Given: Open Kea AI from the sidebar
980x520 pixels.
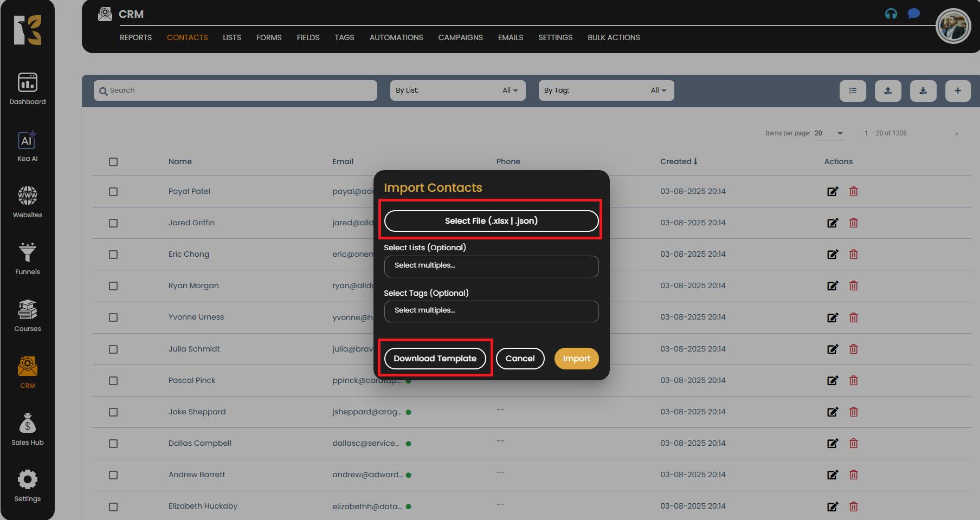Looking at the screenshot, I should click(27, 146).
